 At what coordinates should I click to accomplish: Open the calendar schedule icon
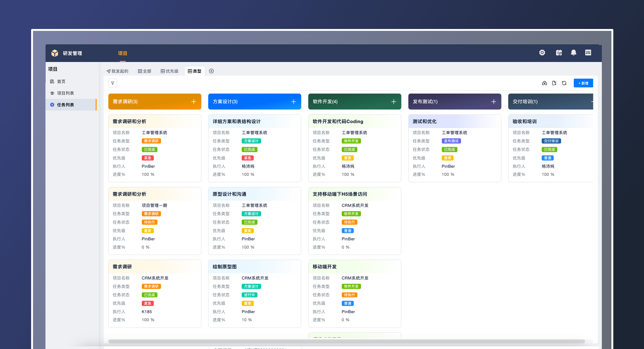click(x=559, y=53)
